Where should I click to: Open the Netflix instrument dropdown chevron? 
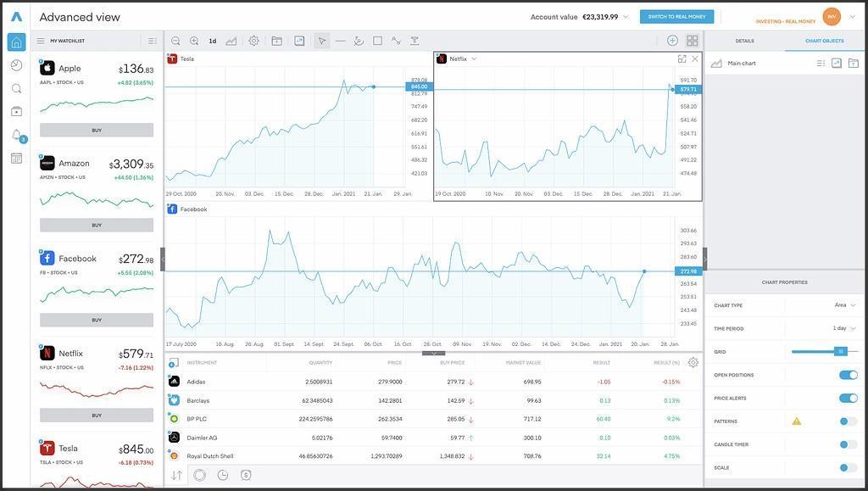tap(474, 59)
